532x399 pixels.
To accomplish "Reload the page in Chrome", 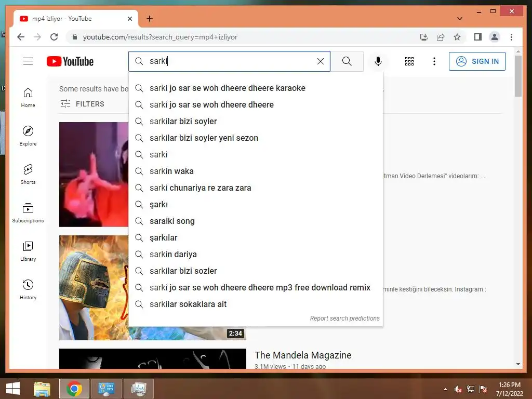I will (x=54, y=37).
